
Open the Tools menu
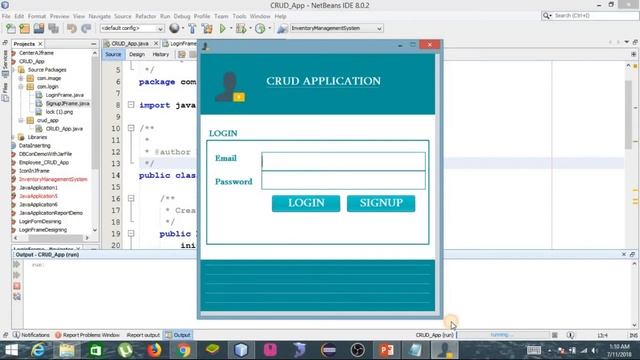tap(239, 16)
